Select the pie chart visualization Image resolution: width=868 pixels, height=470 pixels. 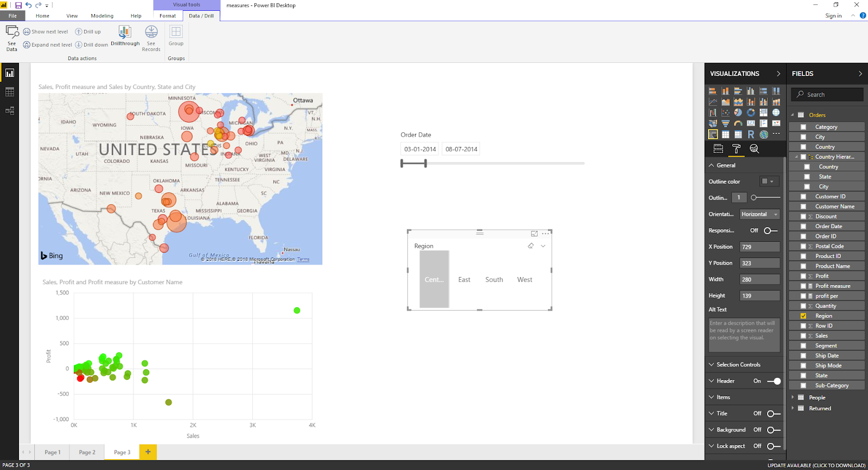point(738,113)
